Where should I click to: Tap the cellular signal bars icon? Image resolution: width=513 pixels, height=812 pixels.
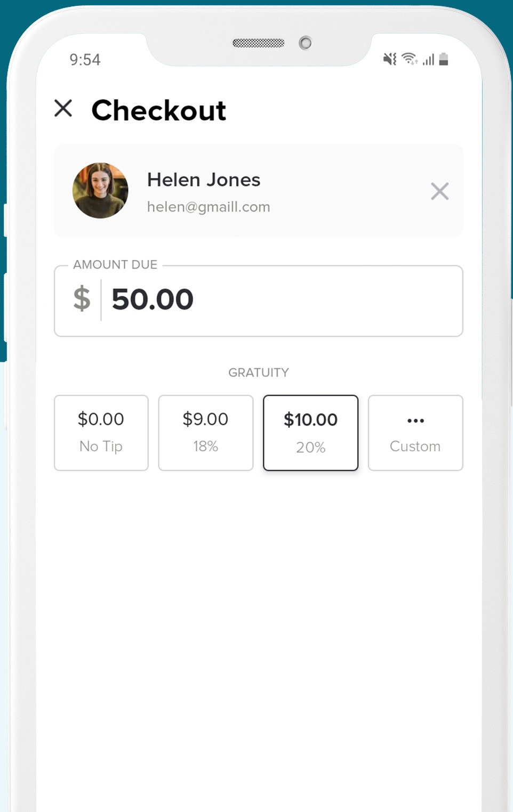point(428,59)
